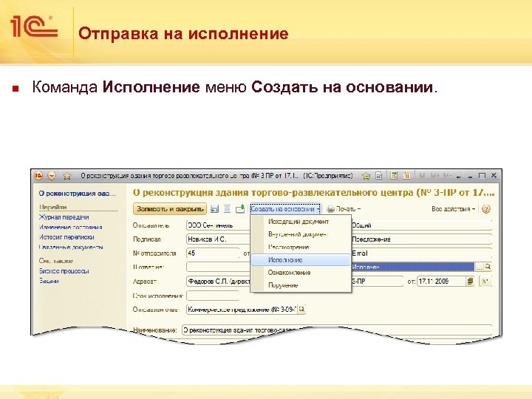Click the history document icon in the title bar

[379, 176]
